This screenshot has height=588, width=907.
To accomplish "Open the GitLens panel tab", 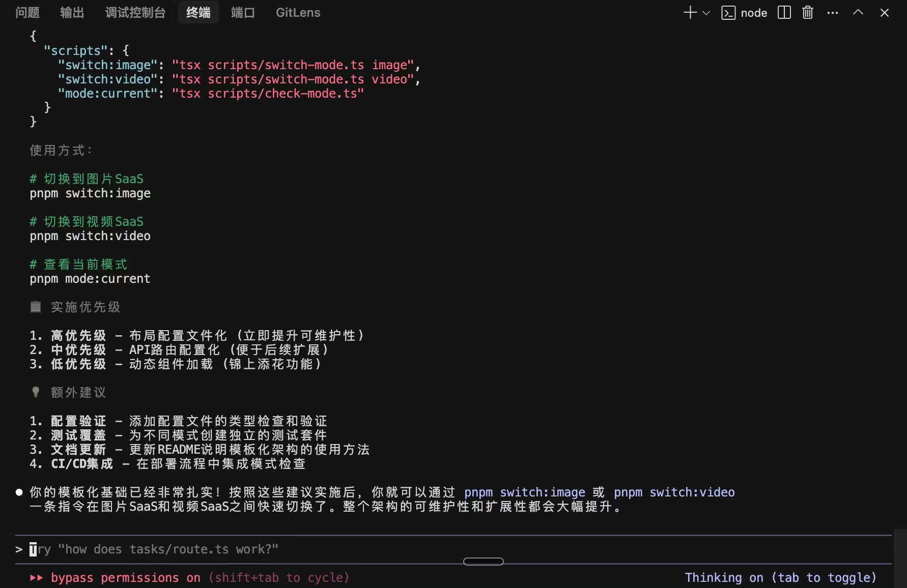I will coord(298,13).
